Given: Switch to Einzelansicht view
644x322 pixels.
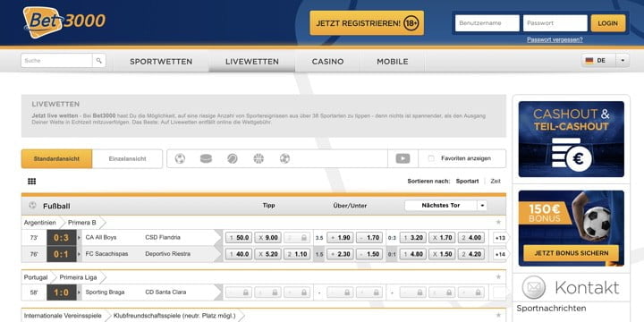Looking at the screenshot, I should pos(127,158).
